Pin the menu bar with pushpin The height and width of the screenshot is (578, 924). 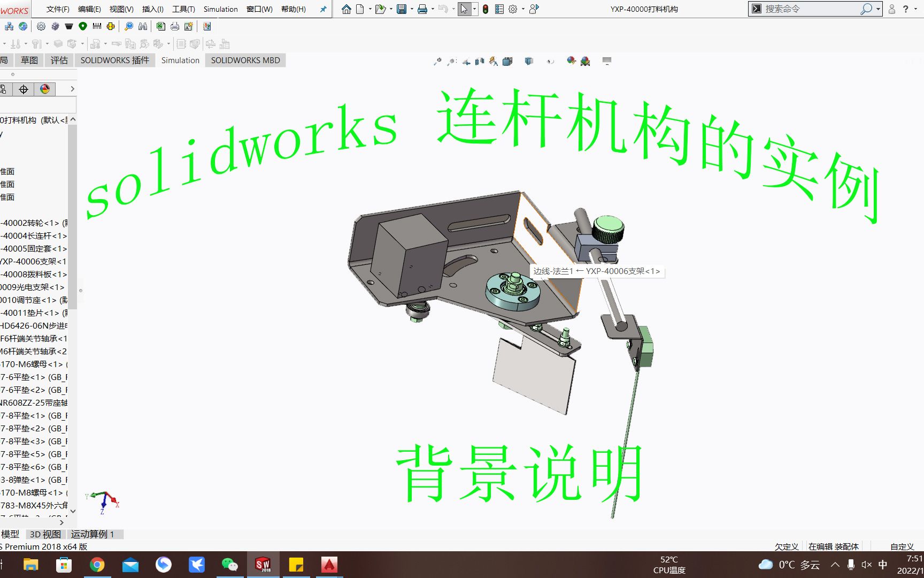point(323,9)
